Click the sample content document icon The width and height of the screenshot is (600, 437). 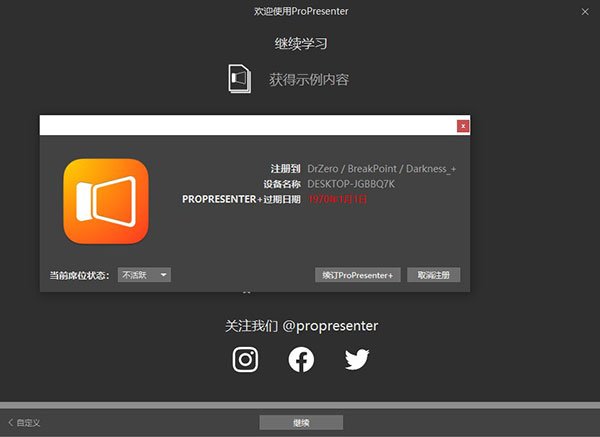pyautogui.click(x=240, y=79)
